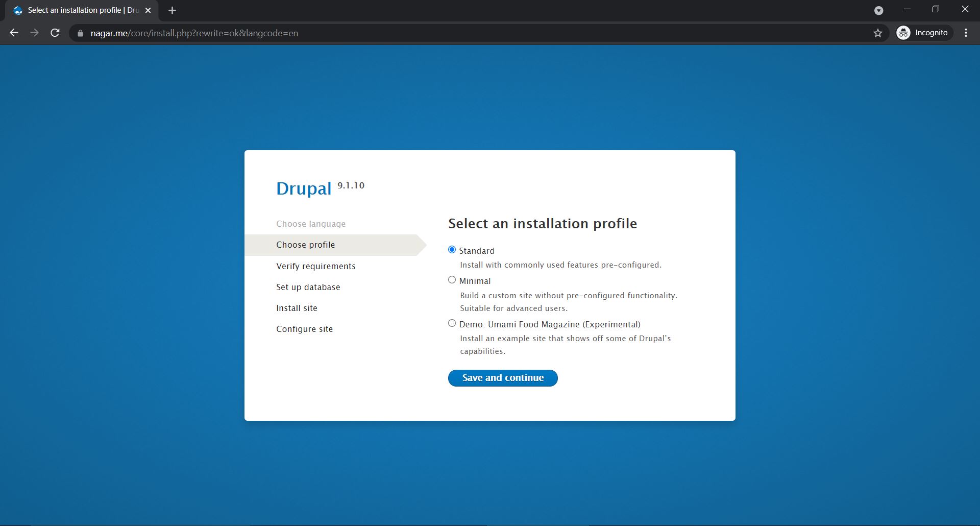Viewport: 980px width, 526px height.
Task: Click the Drupal favicon on the tab
Action: coord(18,10)
